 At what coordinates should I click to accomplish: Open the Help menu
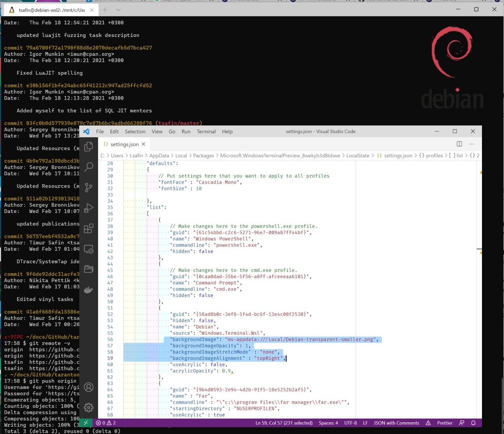pyautogui.click(x=227, y=131)
